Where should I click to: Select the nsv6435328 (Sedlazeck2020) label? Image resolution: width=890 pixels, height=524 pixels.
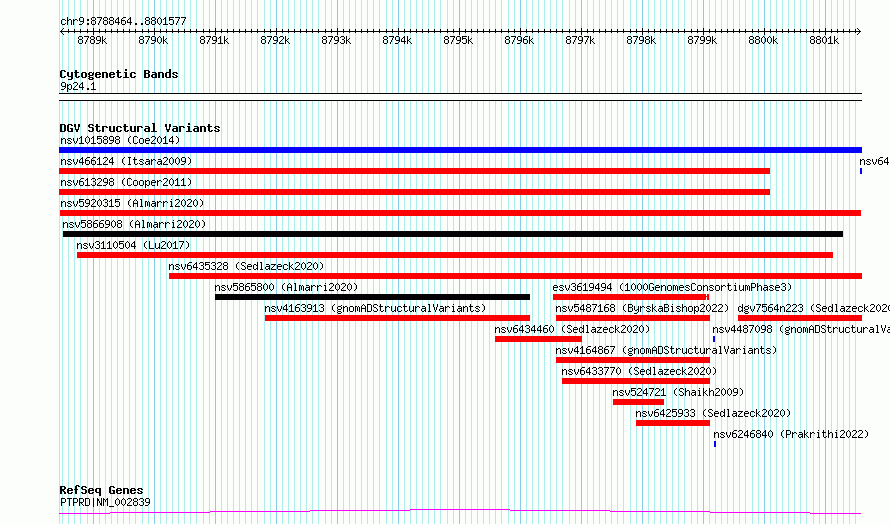246,266
